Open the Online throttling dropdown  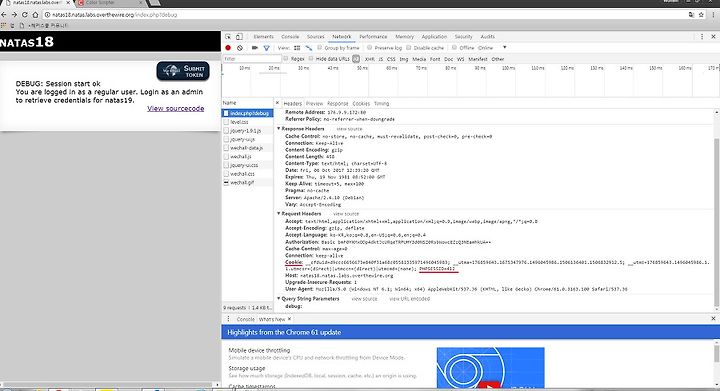coord(492,48)
